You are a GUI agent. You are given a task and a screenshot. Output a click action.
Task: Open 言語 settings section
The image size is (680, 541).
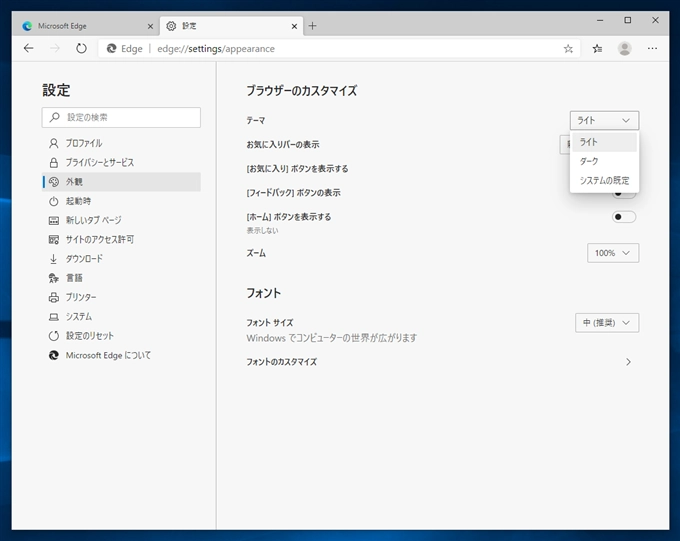click(121, 278)
